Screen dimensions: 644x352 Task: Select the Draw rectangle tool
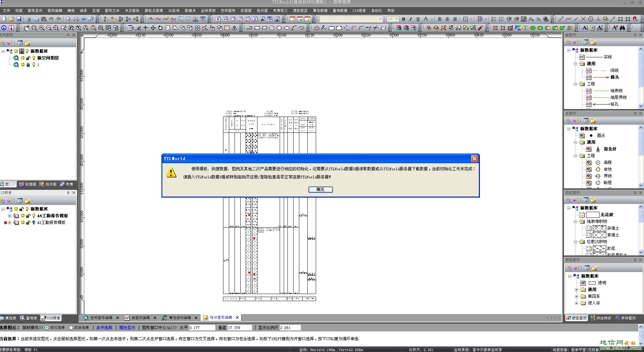click(x=257, y=28)
